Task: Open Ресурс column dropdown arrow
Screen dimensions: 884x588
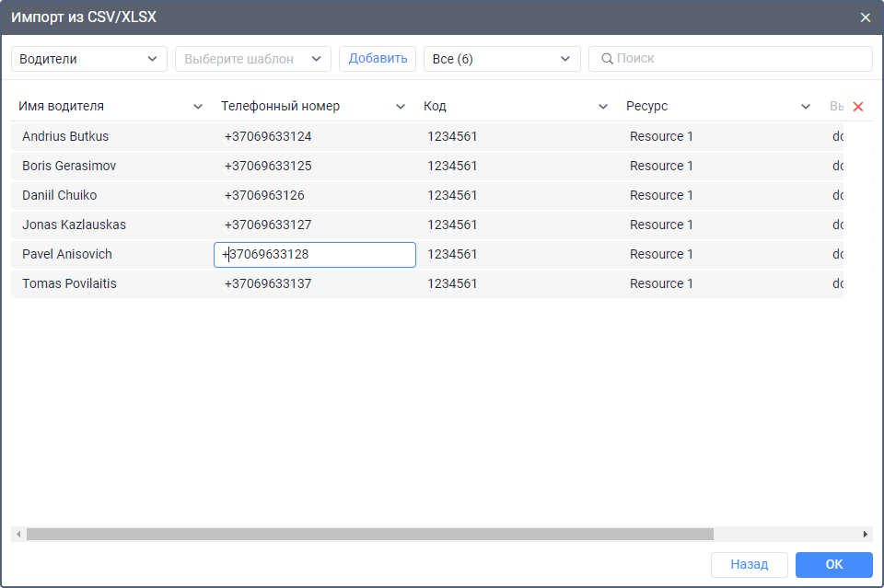Action: [x=806, y=107]
